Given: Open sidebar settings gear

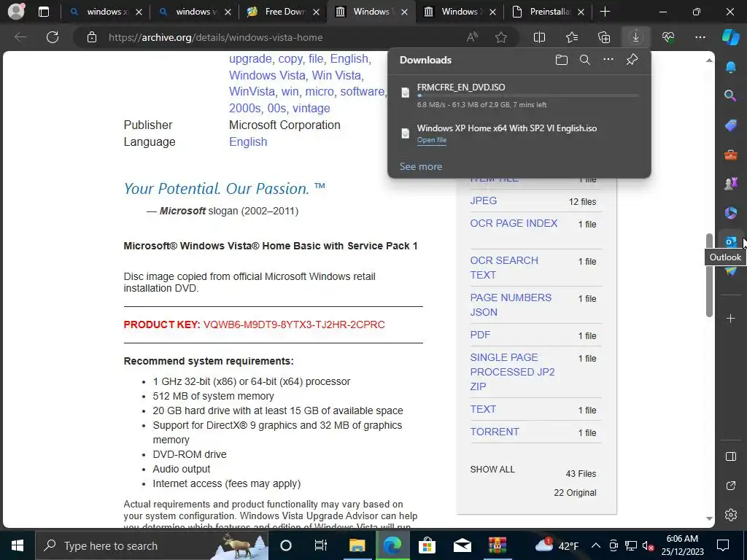Looking at the screenshot, I should tap(730, 515).
